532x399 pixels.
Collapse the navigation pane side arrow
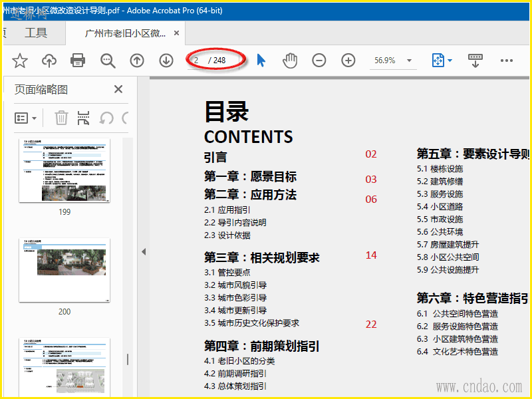(x=143, y=251)
